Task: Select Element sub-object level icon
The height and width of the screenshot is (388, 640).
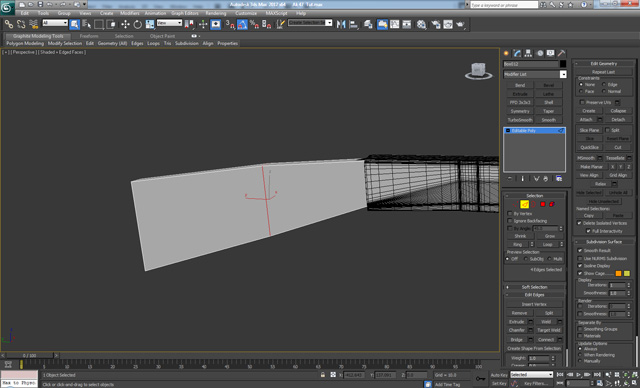Action: (x=552, y=204)
